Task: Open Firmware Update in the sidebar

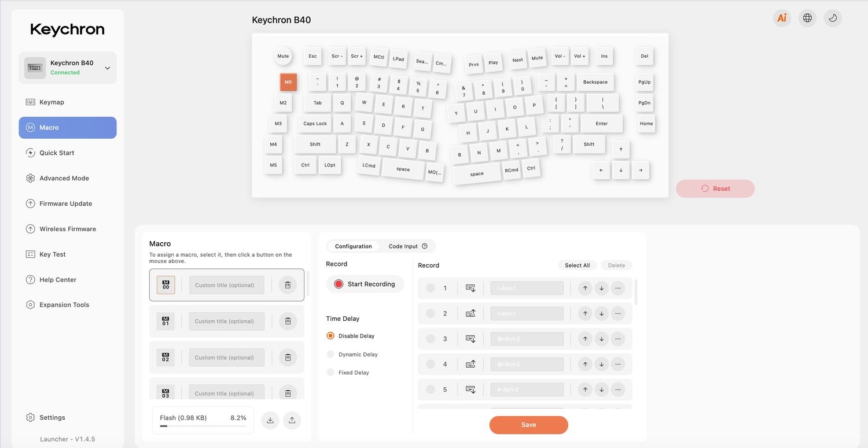Action: pos(68,204)
